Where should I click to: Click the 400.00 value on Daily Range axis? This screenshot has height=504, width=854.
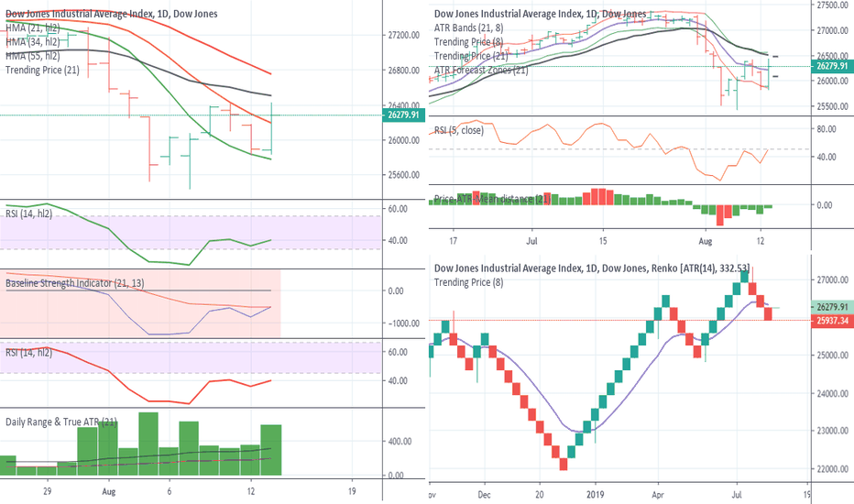tap(400, 442)
